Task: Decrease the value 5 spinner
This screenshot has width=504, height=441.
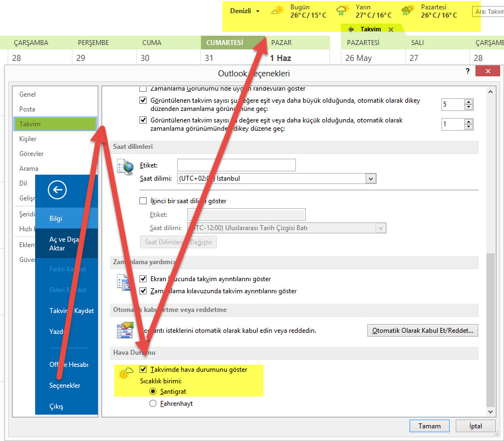Action: pos(469,107)
